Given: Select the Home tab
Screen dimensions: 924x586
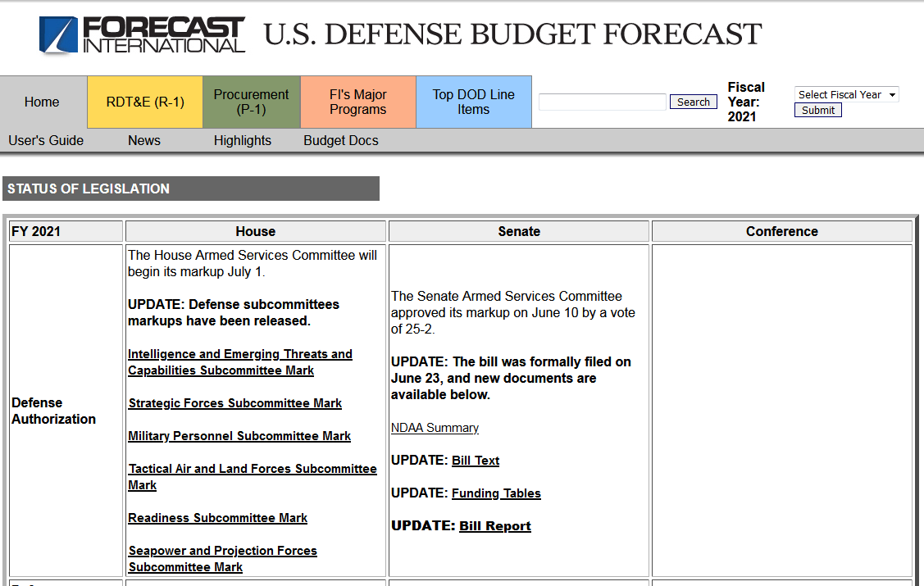Looking at the screenshot, I should 42,102.
